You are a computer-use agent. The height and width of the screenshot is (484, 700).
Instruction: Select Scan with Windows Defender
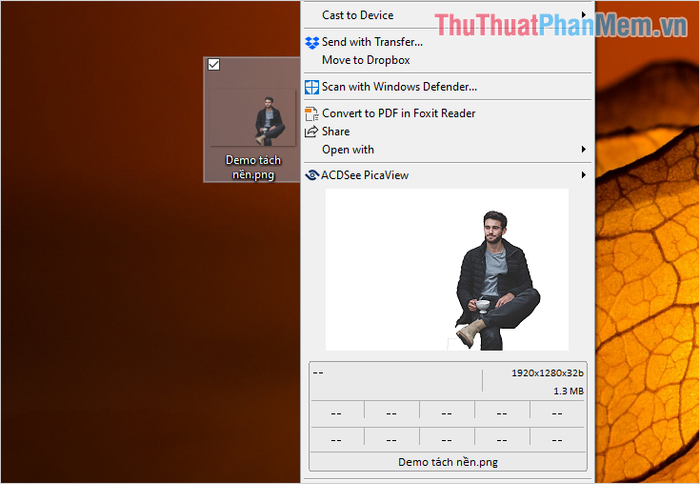448,87
